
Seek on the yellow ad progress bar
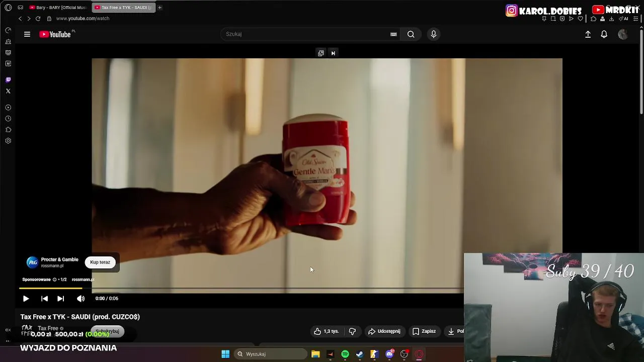50,288
